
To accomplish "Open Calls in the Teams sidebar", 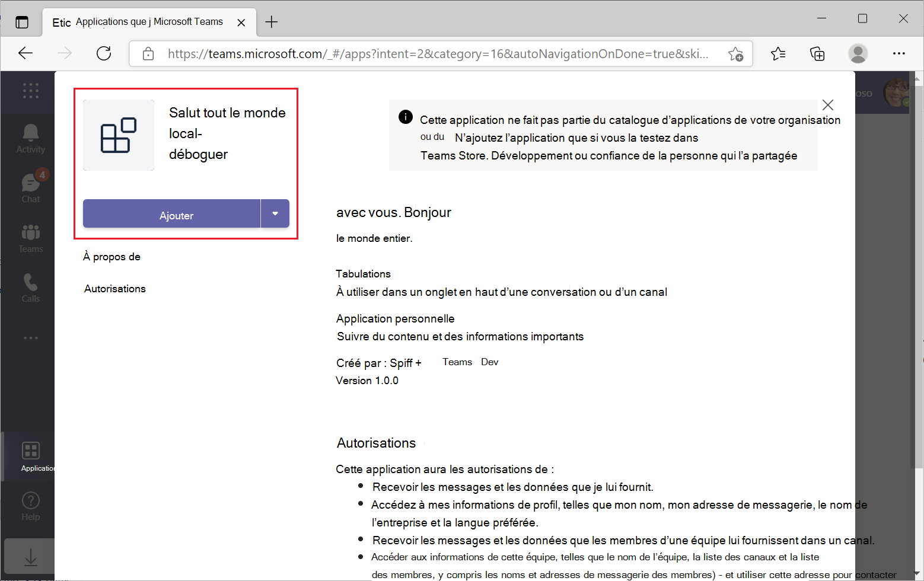I will 31,288.
